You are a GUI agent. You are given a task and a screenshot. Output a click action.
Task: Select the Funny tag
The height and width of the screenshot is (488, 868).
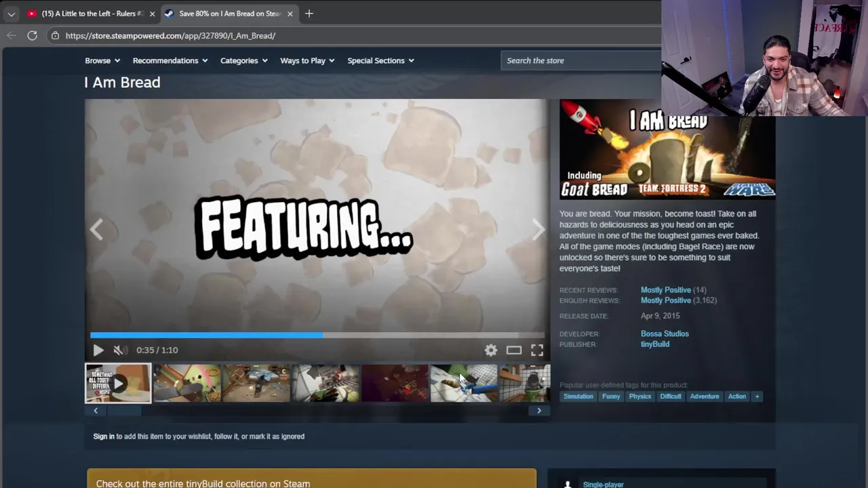click(x=611, y=396)
